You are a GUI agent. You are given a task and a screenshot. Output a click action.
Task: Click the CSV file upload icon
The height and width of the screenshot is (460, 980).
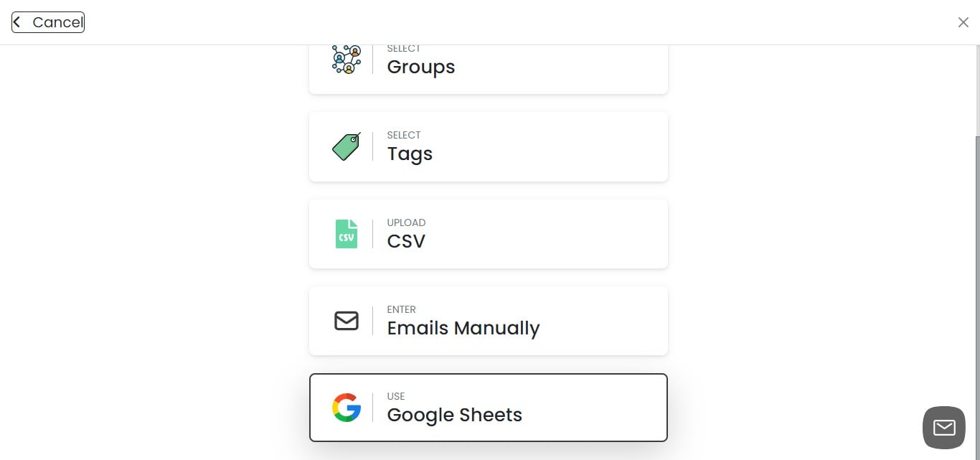pyautogui.click(x=346, y=233)
